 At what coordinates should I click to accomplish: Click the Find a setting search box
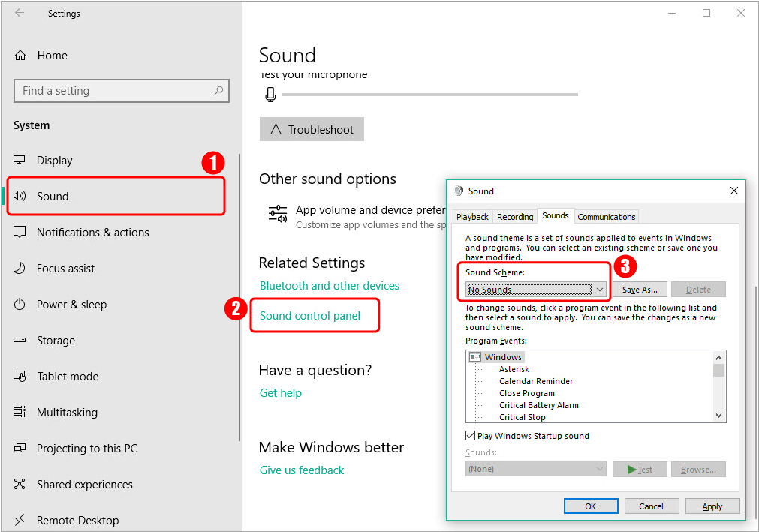pos(122,91)
